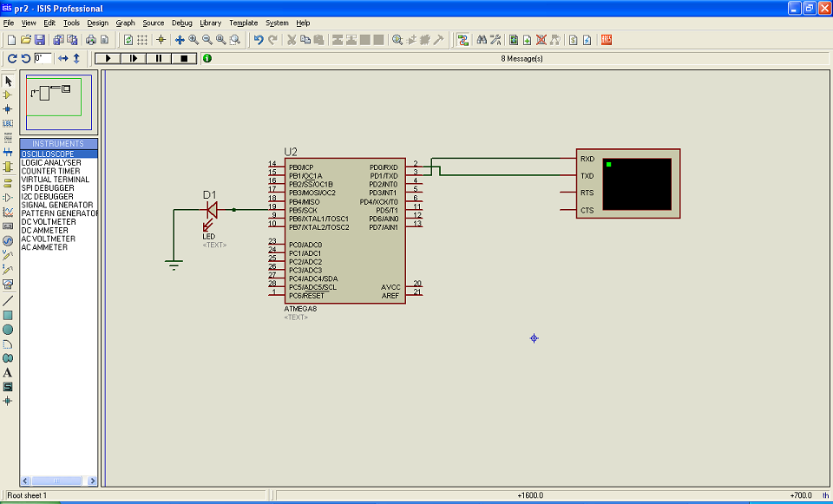Mirror horizontally (X-mirror) icon
This screenshot has height=504, width=833.
[63, 58]
